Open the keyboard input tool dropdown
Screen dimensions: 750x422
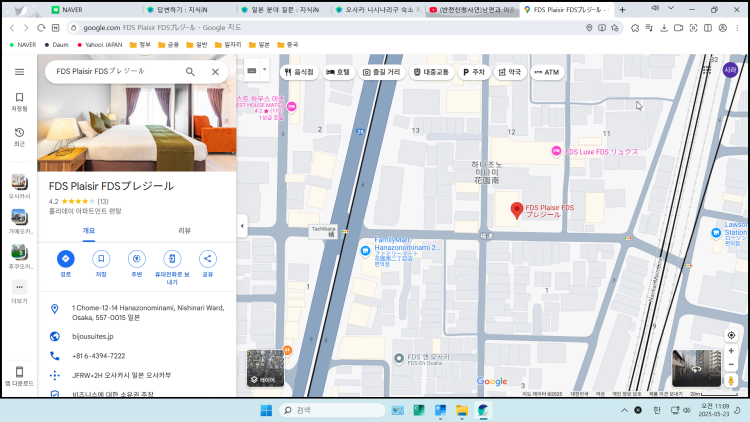coord(265,70)
